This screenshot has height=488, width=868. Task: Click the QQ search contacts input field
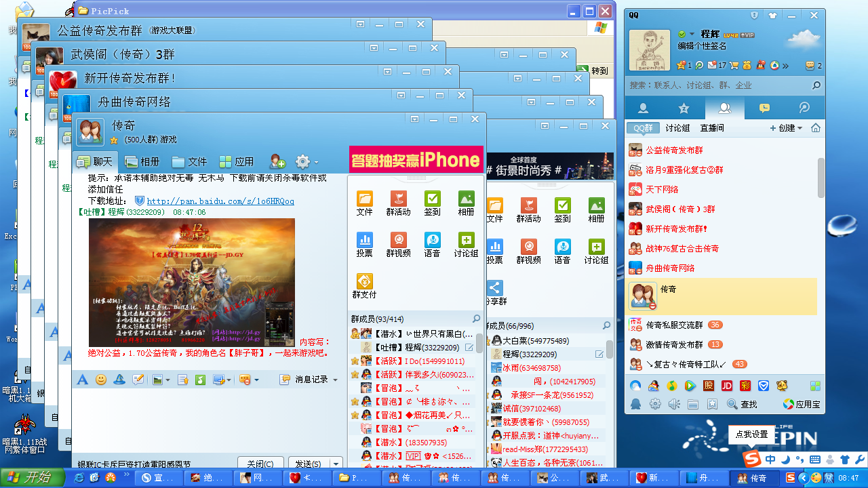coord(719,85)
